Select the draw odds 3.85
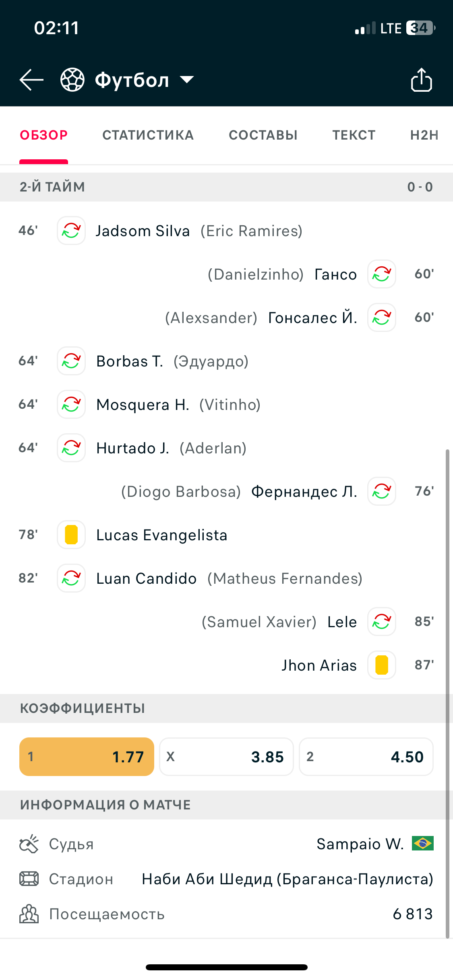Viewport: 453px width, 980px height. pyautogui.click(x=226, y=757)
